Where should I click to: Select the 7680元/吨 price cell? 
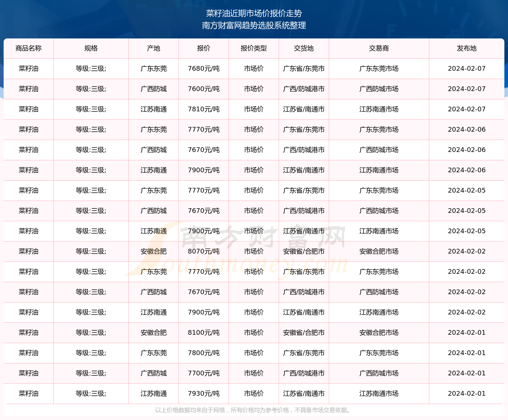coord(204,69)
